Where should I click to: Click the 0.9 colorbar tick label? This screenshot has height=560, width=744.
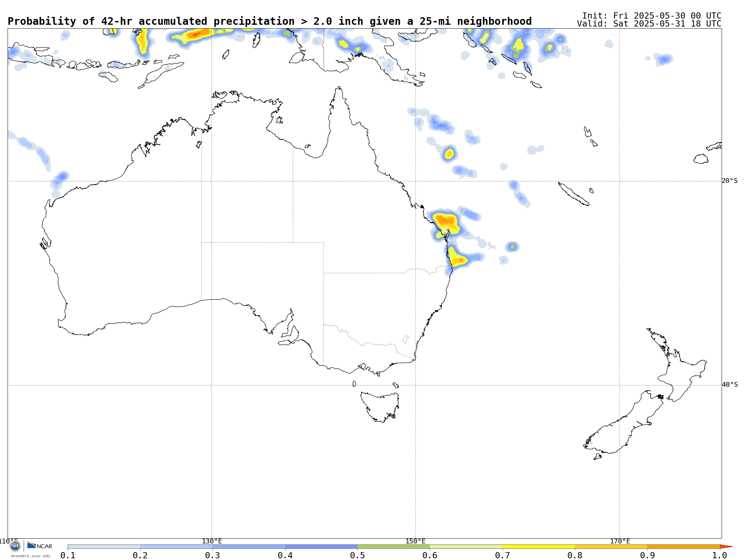click(648, 555)
